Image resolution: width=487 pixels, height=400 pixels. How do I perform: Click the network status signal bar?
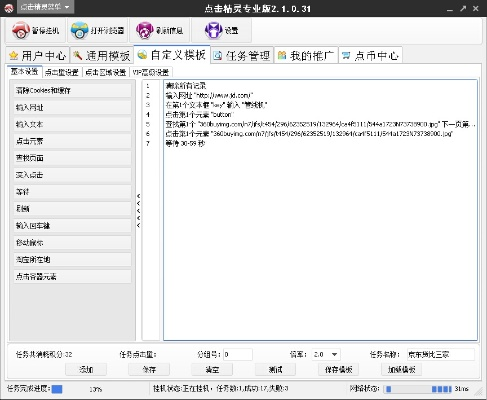click(418, 389)
